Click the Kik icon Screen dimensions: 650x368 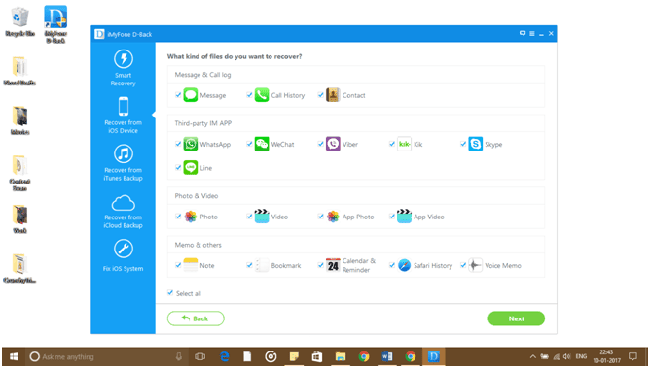point(404,144)
